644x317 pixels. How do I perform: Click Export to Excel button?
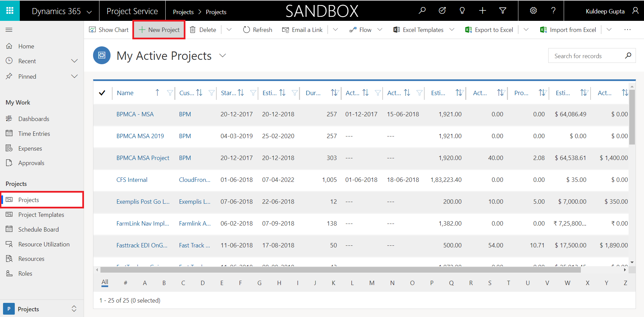489,30
